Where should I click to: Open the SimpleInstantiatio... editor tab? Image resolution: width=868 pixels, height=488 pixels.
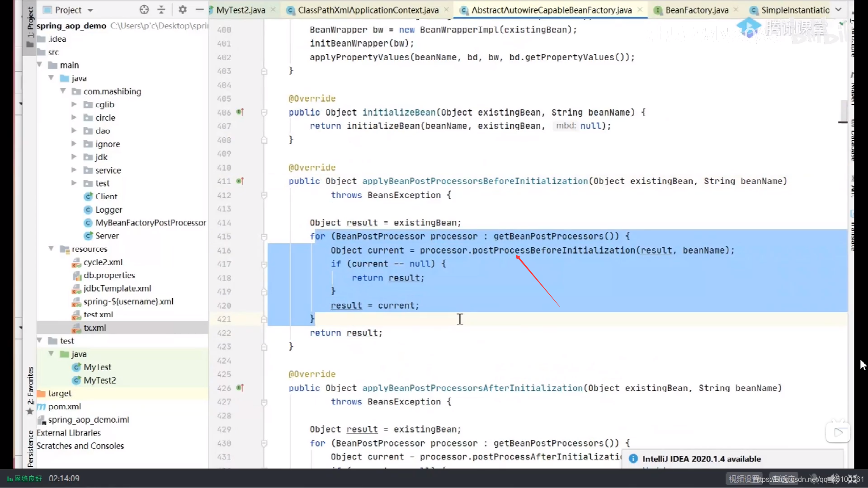click(x=795, y=10)
